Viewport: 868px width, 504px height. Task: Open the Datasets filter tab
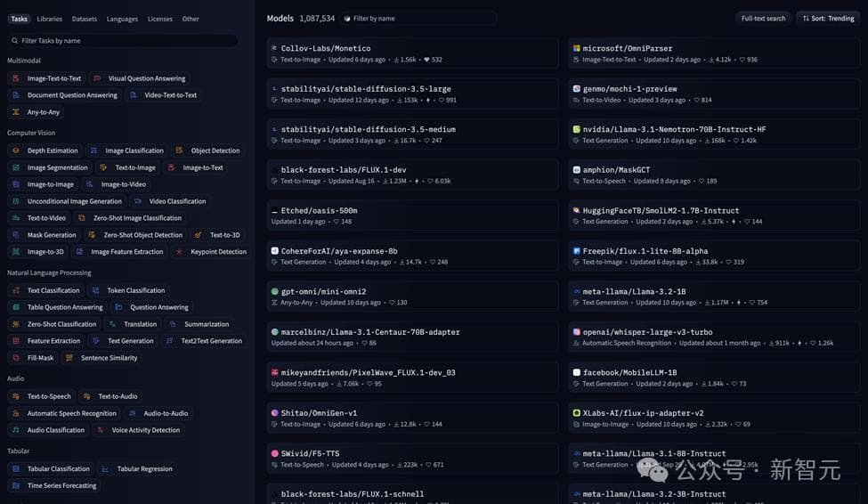pos(85,19)
